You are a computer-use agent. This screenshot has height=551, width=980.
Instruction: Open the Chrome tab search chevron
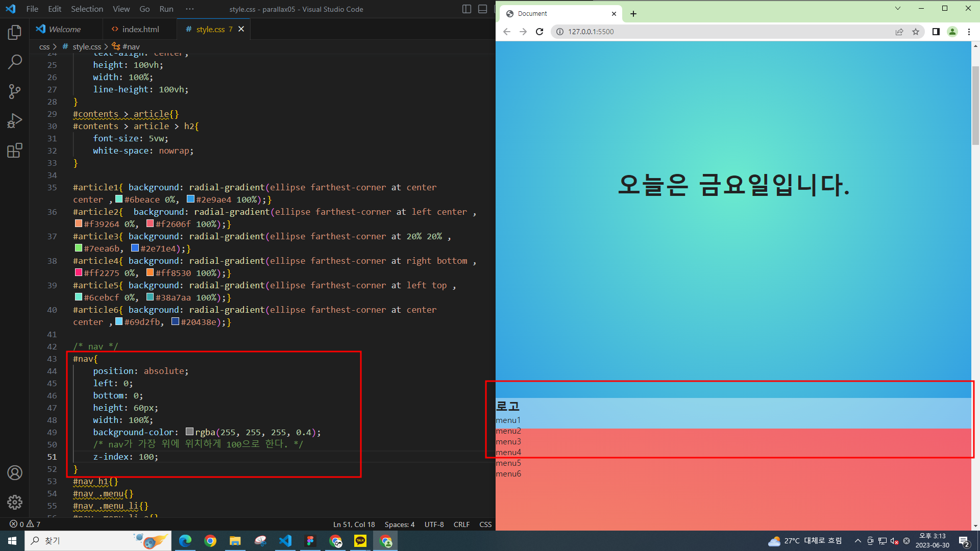point(898,9)
